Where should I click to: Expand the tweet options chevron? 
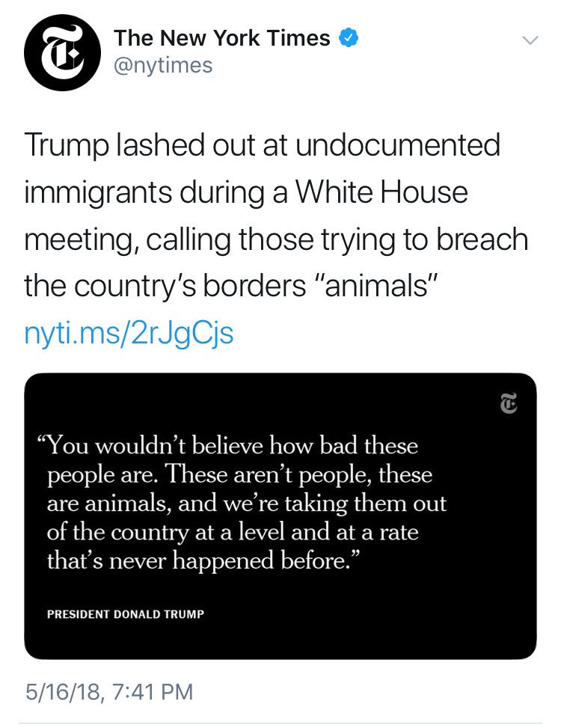pos(529,41)
